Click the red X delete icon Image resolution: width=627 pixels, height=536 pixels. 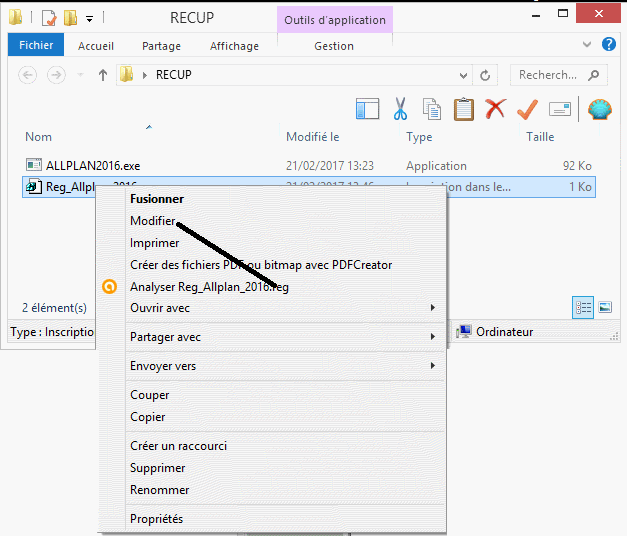click(495, 108)
